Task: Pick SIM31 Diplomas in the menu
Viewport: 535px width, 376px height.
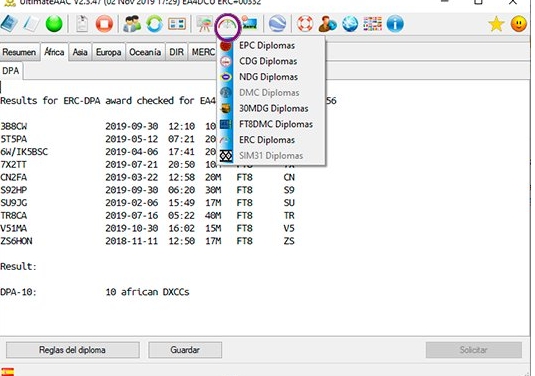Action: pyautogui.click(x=271, y=155)
